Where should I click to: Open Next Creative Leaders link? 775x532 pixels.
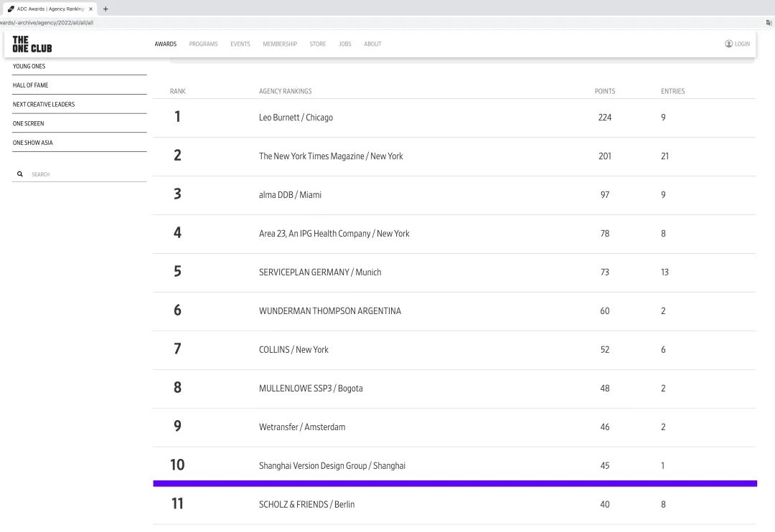click(44, 104)
